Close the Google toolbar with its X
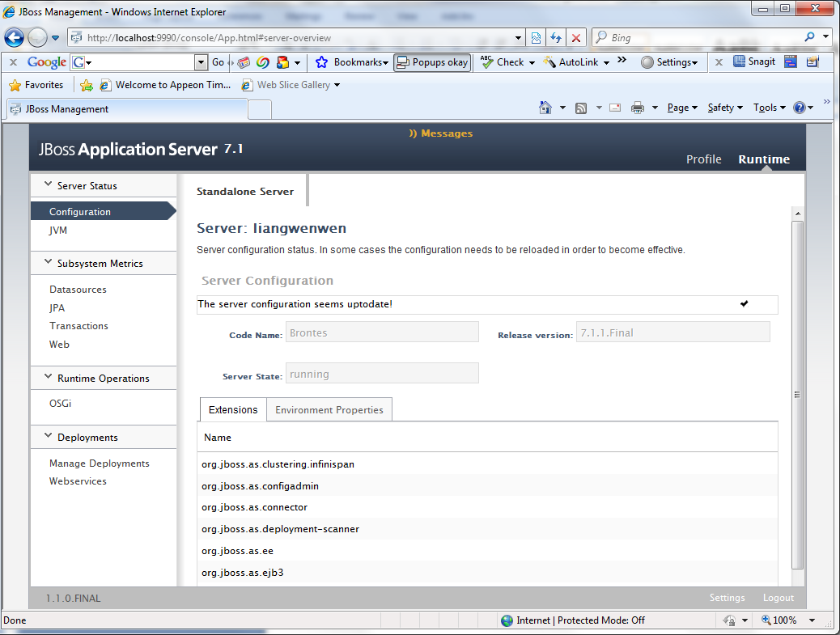 pos(14,62)
